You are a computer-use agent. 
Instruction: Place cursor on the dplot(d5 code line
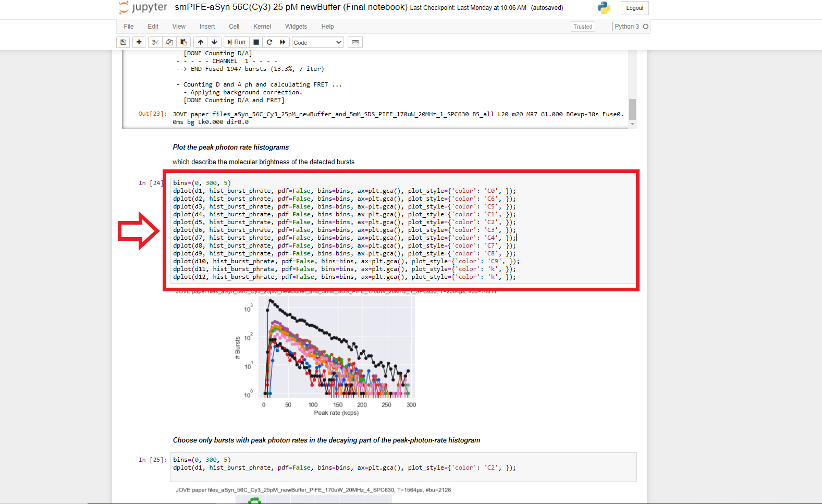coord(345,222)
